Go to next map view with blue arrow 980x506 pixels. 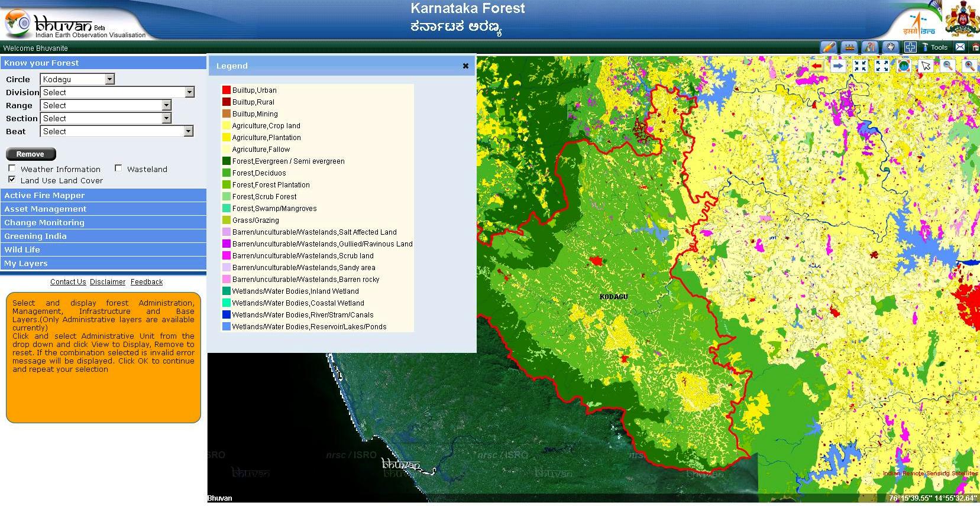coord(838,66)
